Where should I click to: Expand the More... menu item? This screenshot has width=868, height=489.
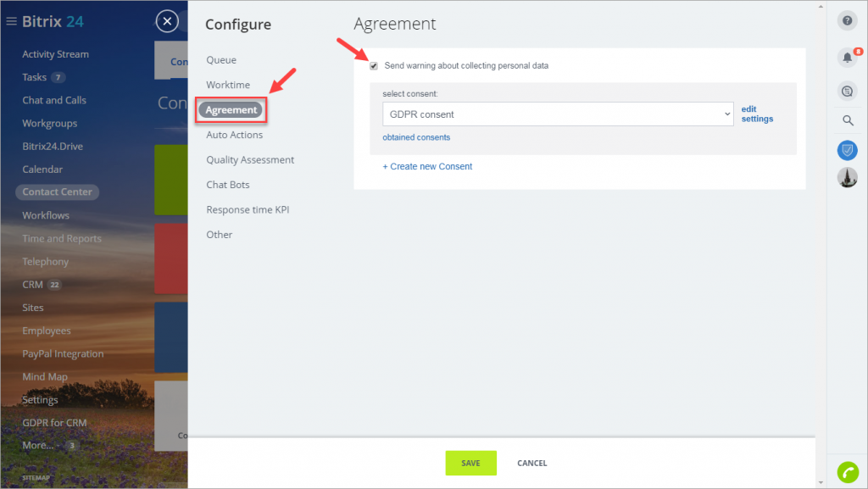(x=37, y=445)
